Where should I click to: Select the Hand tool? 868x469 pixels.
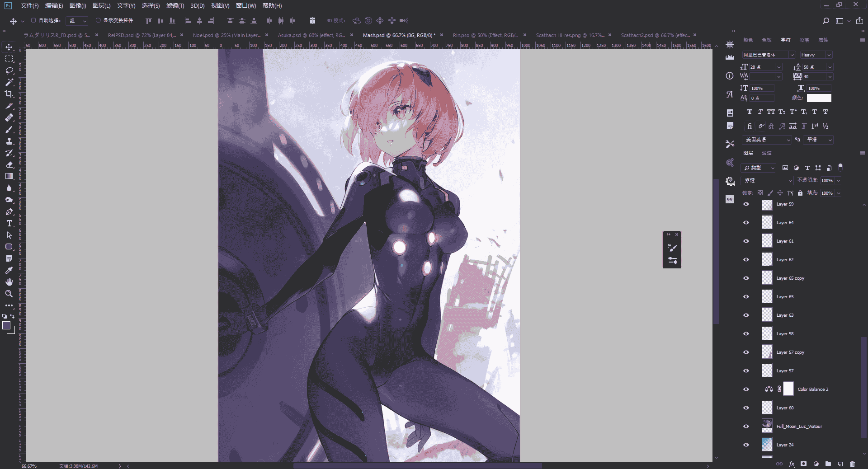[x=9, y=282]
